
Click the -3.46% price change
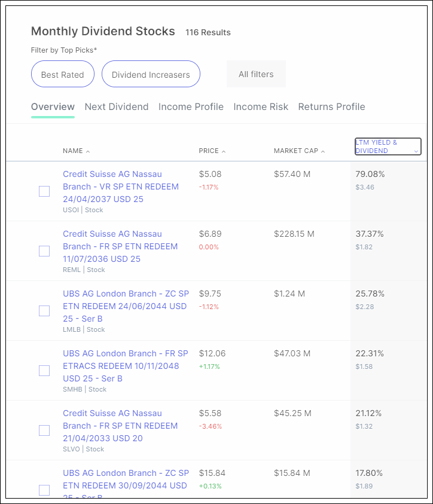point(211,426)
